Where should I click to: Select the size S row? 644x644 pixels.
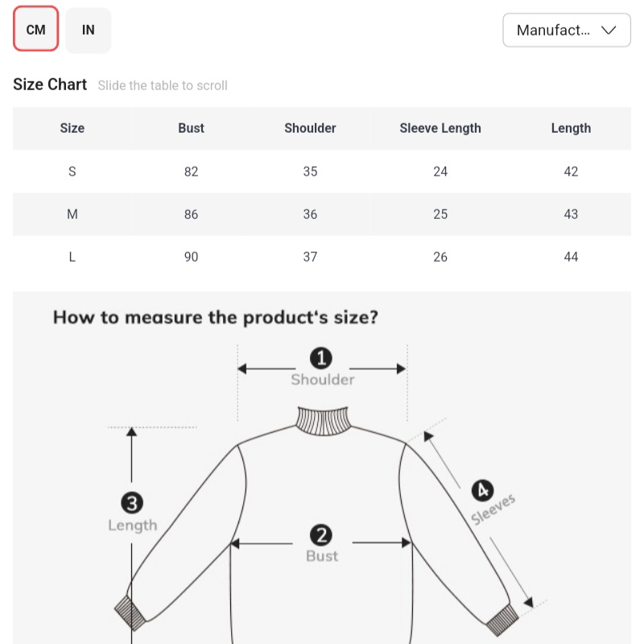click(72, 171)
